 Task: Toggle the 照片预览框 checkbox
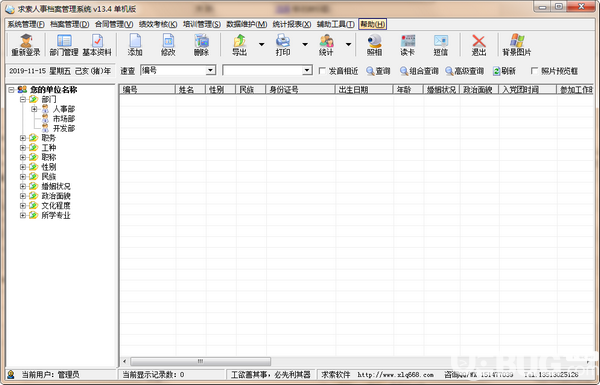[x=535, y=71]
